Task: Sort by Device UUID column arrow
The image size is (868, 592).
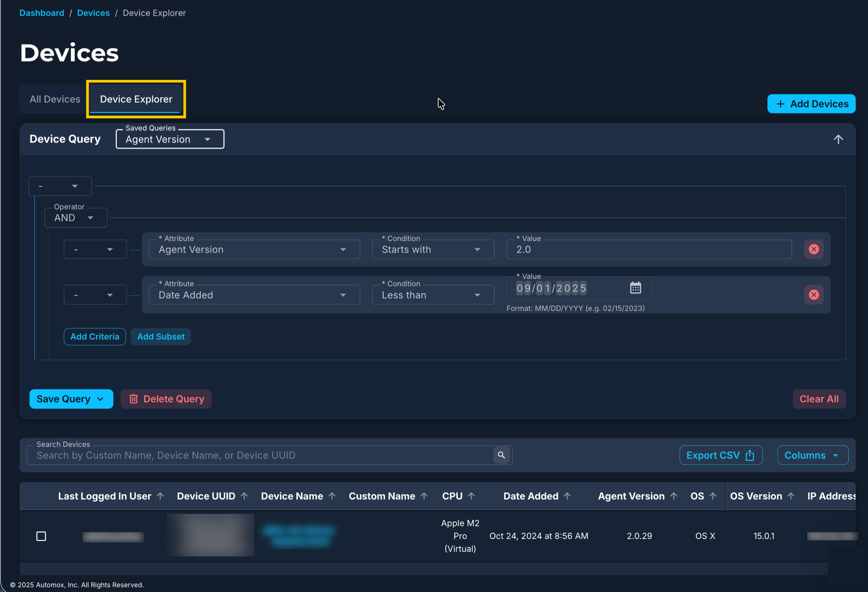Action: 244,496
